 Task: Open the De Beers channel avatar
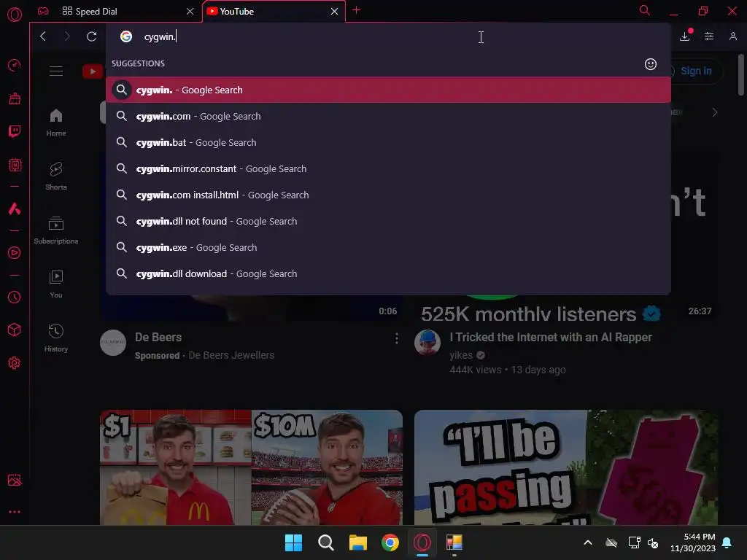tap(113, 343)
